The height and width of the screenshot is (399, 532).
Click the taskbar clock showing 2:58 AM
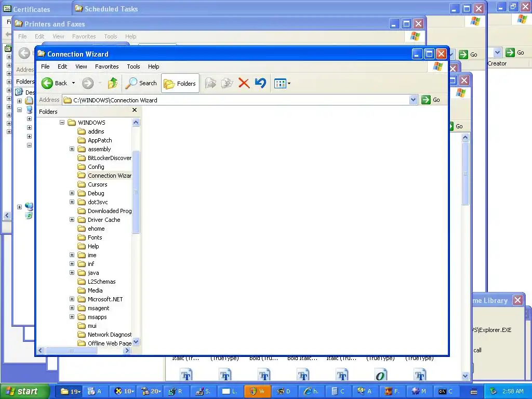(513, 391)
